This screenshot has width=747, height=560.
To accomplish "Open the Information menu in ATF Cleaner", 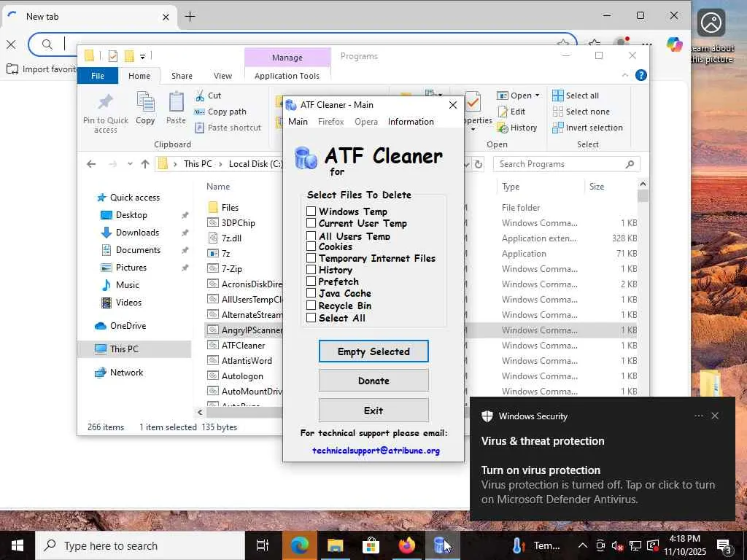I will (x=411, y=122).
